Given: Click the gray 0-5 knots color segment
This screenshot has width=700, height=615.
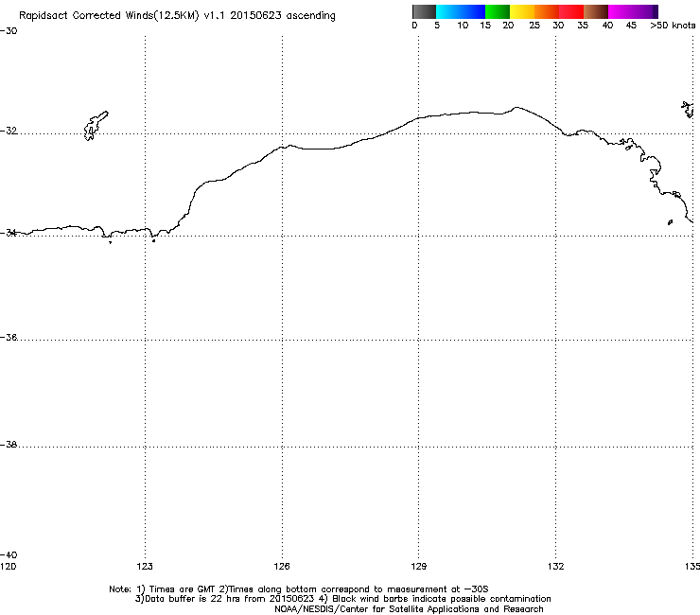Looking at the screenshot, I should pos(424,11).
